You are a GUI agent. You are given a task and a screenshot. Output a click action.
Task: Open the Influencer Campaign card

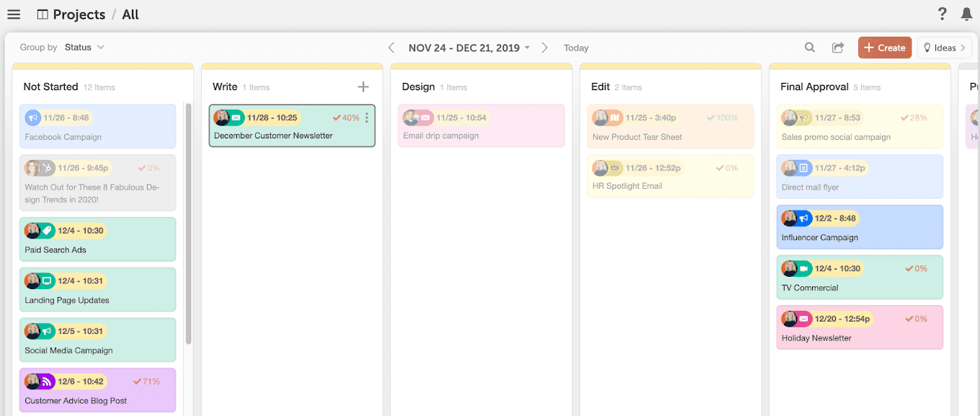[x=860, y=227]
